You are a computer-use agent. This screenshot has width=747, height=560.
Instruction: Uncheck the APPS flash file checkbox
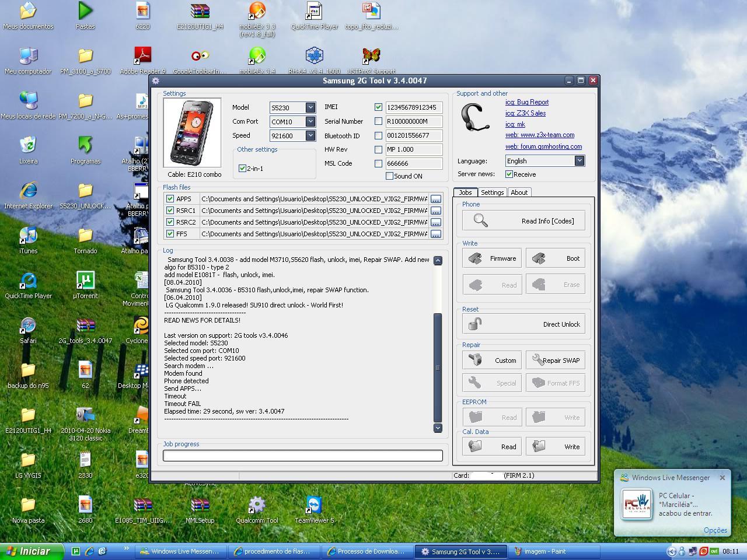(x=170, y=199)
